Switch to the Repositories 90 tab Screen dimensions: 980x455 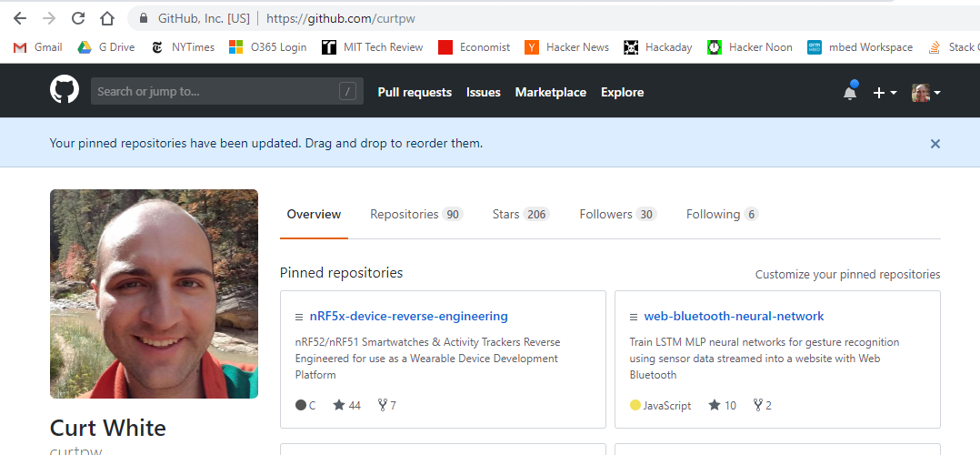pyautogui.click(x=415, y=214)
